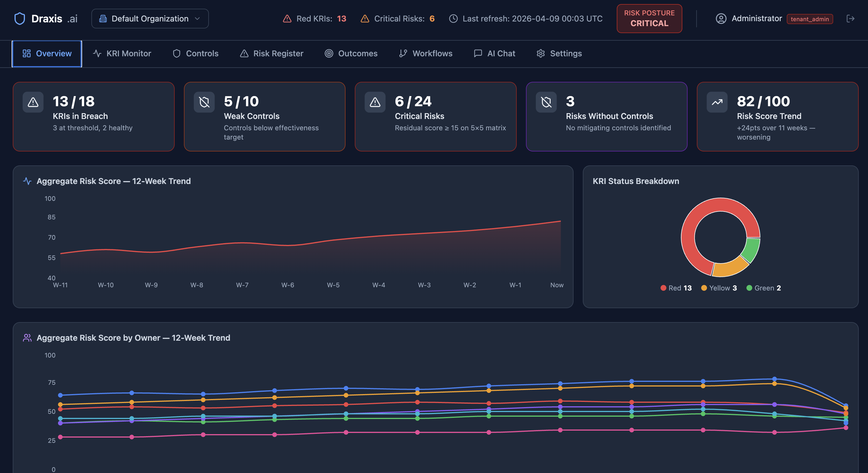Screen dimensions: 868x473
Task: Click the clock icon beside Last refresh
Action: coord(453,19)
